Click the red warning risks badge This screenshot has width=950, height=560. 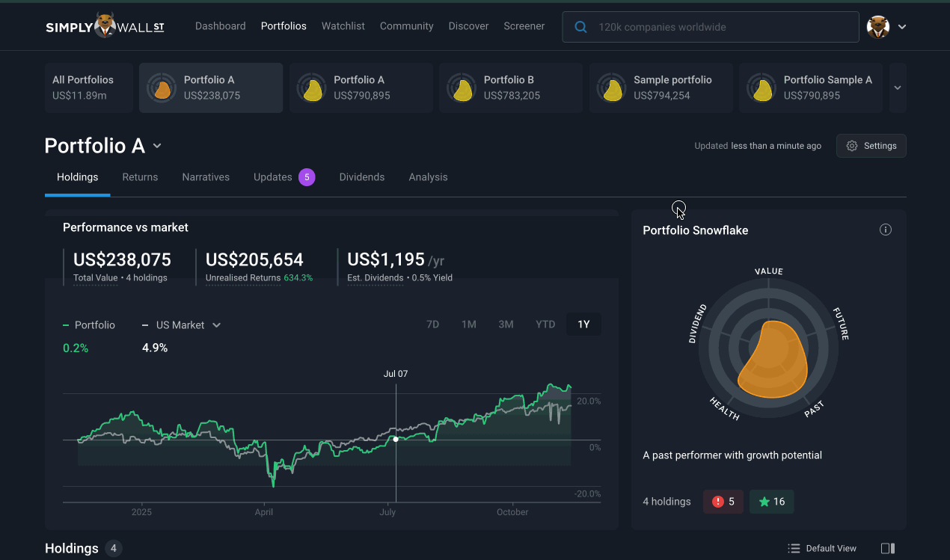point(723,502)
